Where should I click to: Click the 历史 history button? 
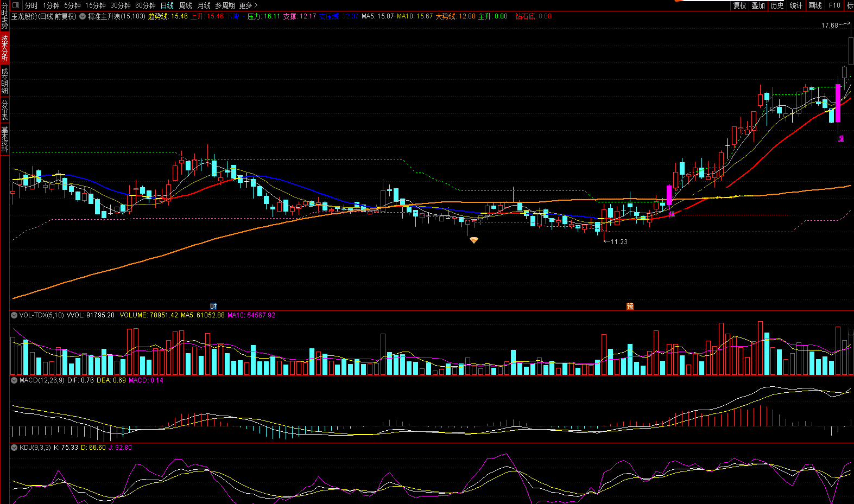(777, 5)
